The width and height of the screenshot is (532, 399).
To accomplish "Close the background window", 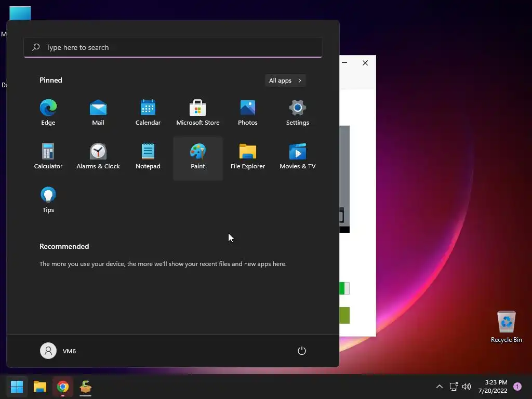I will tap(365, 63).
